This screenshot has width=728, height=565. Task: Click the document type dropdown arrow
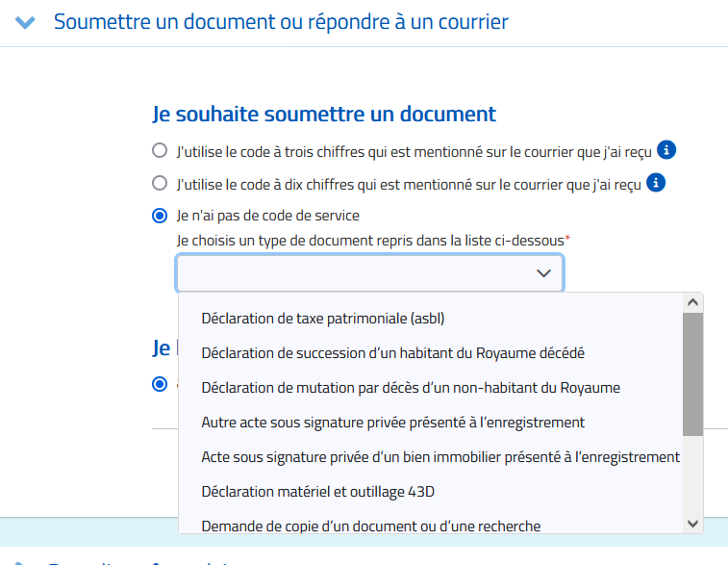pyautogui.click(x=543, y=272)
